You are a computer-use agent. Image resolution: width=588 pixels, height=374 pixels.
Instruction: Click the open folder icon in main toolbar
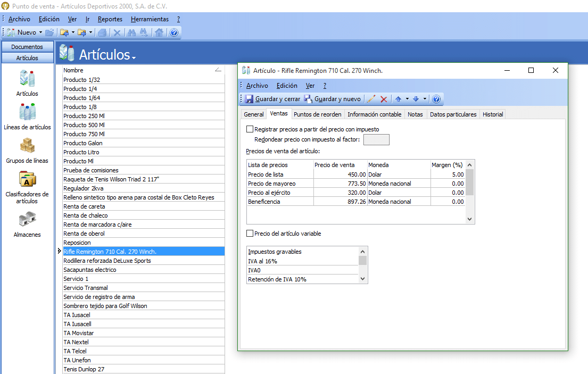click(x=49, y=32)
